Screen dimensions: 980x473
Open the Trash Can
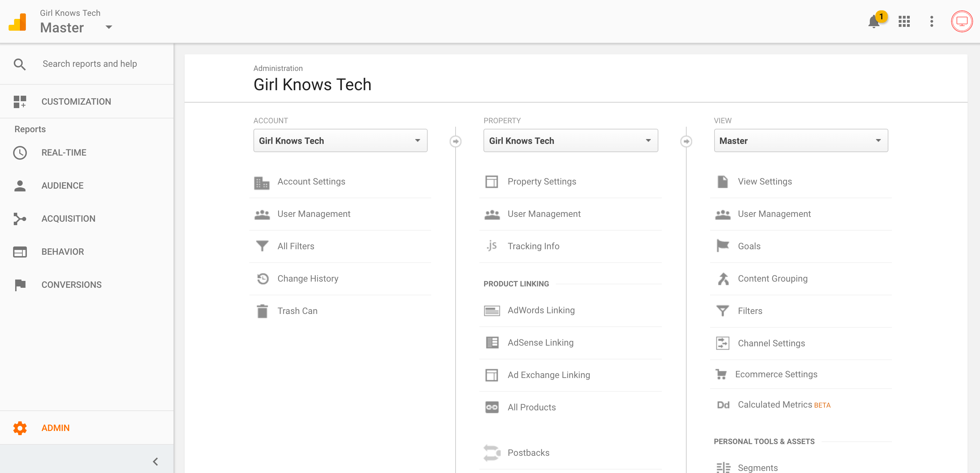[262, 311]
